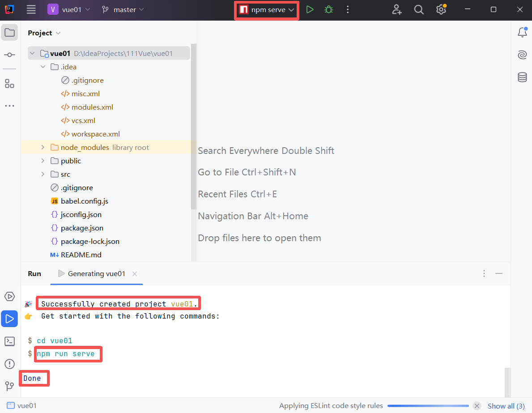Open the npm serve run configuration dropdown

coord(267,10)
